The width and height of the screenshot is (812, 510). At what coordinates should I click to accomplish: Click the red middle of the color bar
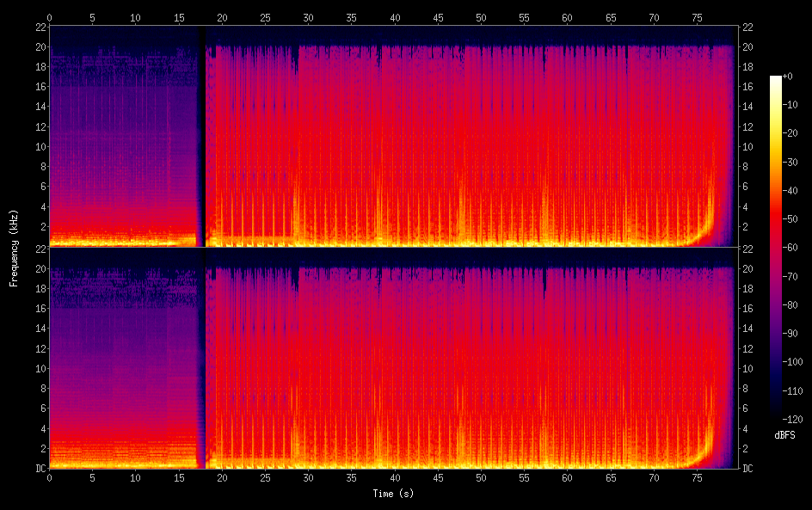[x=776, y=232]
